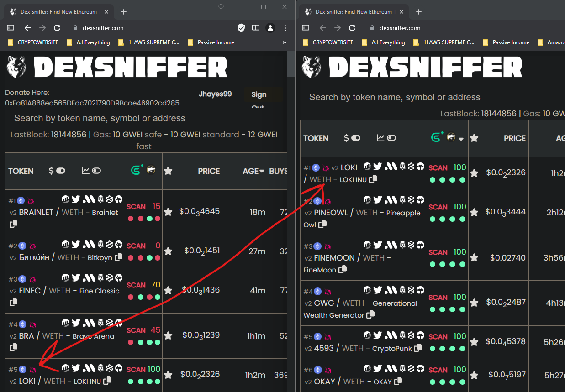Switch to Dex Sniffer tab in right browser
Image resolution: width=565 pixels, height=392 pixels.
pyautogui.click(x=353, y=12)
